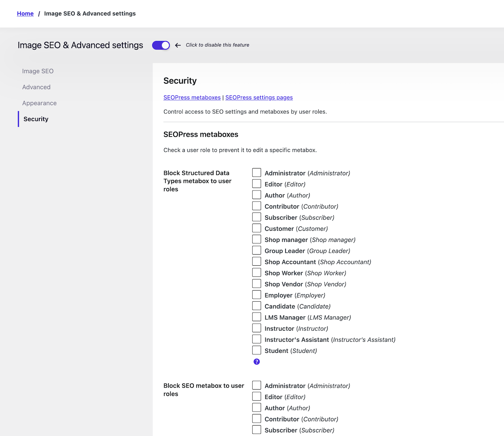Tick the Instructor role checkbox
The height and width of the screenshot is (436, 504).
coord(257,328)
